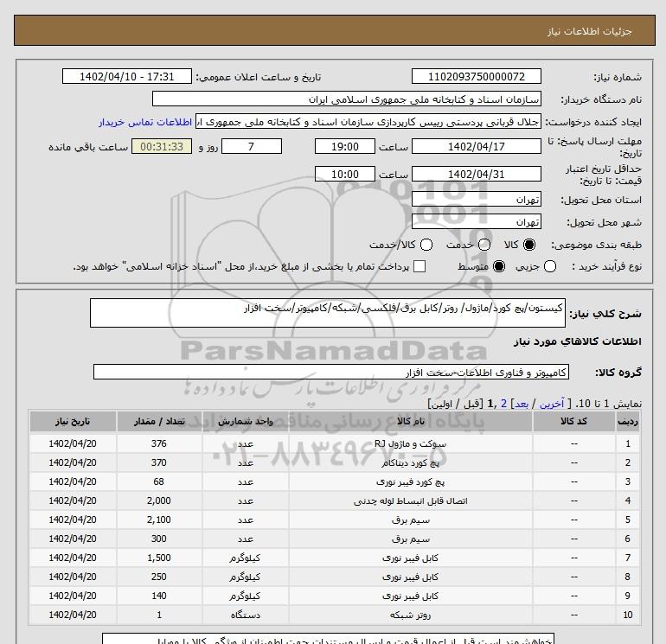The height and width of the screenshot is (644, 666).
Task: Click quantity 68 in row 3
Action: pos(159,481)
